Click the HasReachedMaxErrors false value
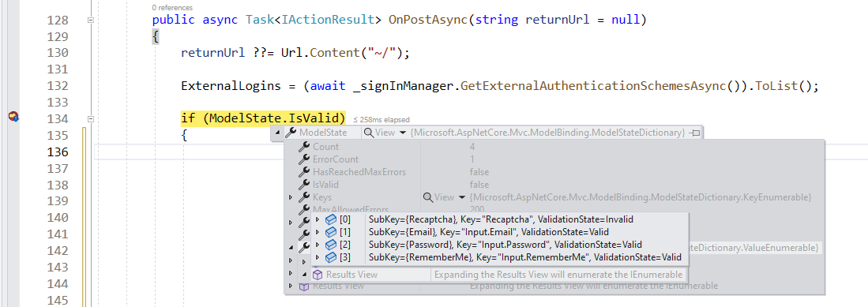Viewport: 868px width, 307px height. click(x=479, y=172)
